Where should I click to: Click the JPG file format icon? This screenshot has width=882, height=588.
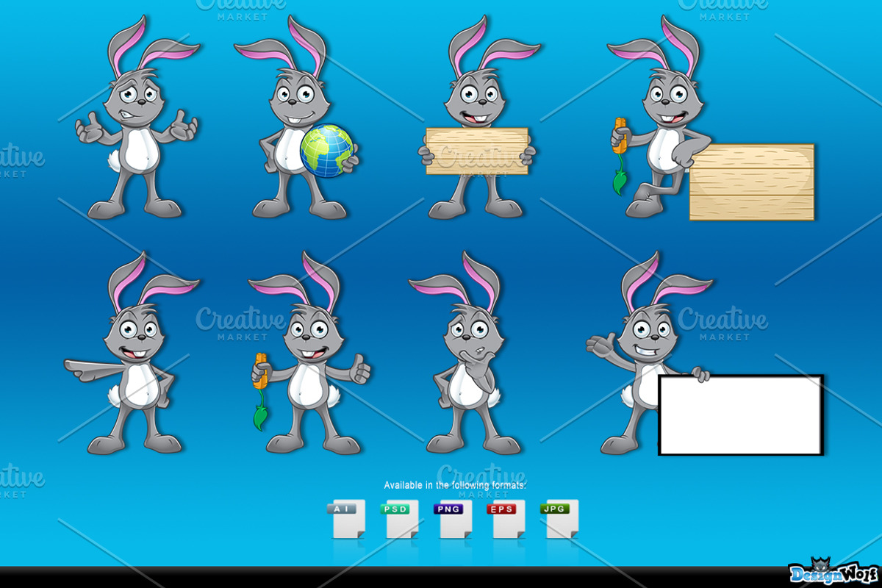point(559,520)
